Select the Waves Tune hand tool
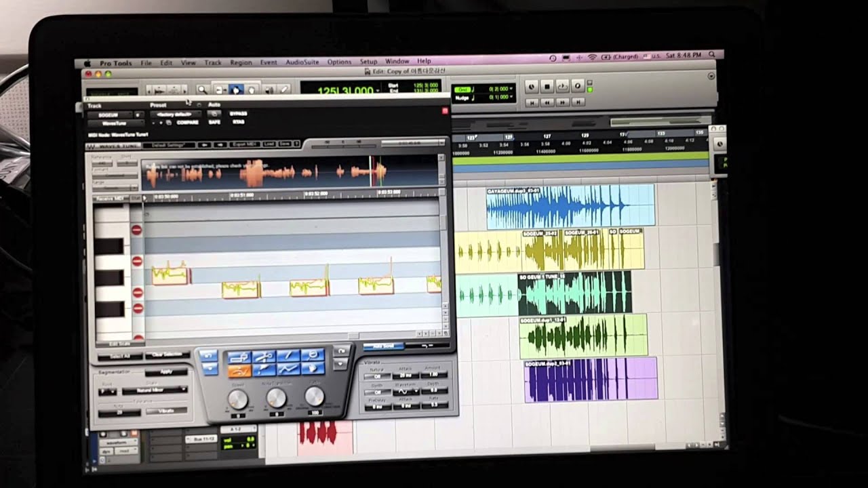 [x=313, y=368]
